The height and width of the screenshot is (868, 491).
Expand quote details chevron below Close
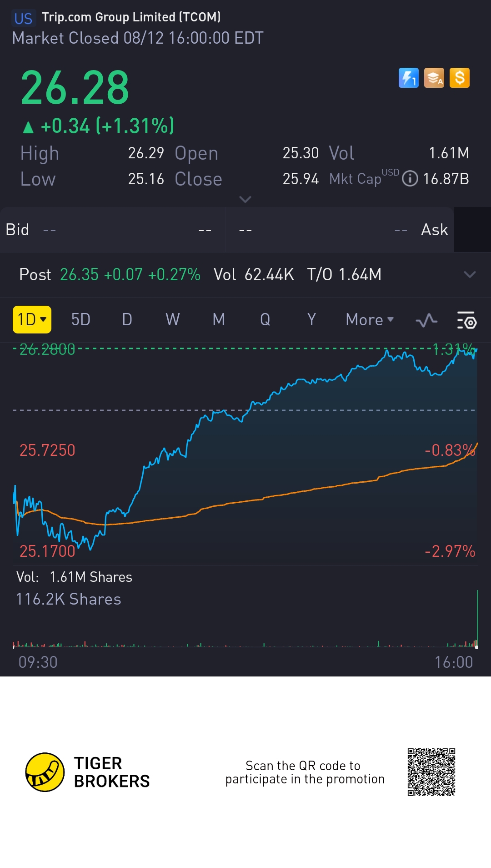[245, 199]
